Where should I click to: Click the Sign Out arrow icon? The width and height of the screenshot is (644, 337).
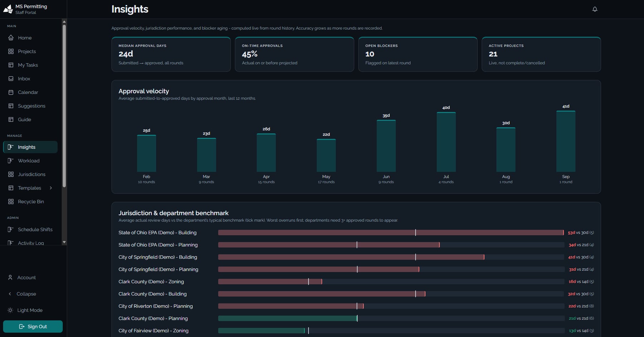click(x=22, y=327)
